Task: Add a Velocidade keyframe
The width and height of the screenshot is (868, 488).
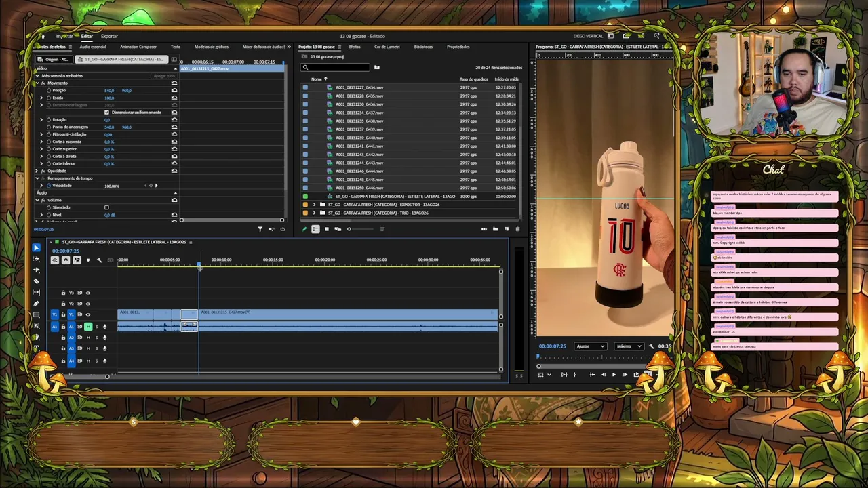Action: [x=151, y=186]
